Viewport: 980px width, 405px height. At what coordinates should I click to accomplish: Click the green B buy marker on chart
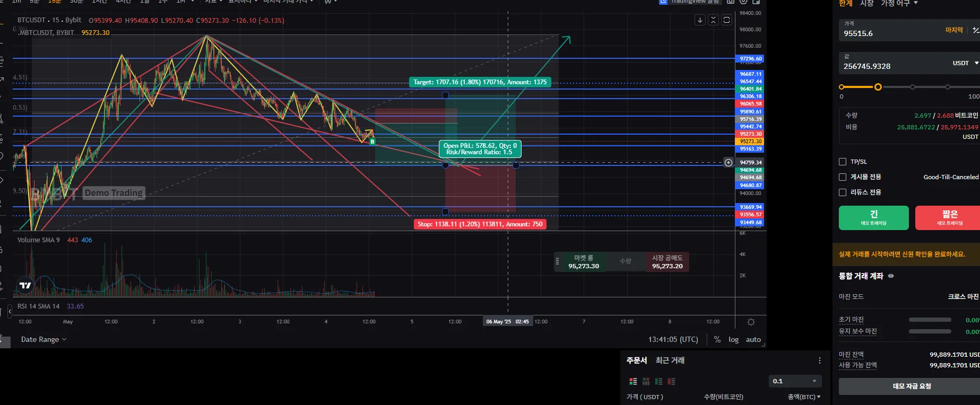[x=372, y=142]
